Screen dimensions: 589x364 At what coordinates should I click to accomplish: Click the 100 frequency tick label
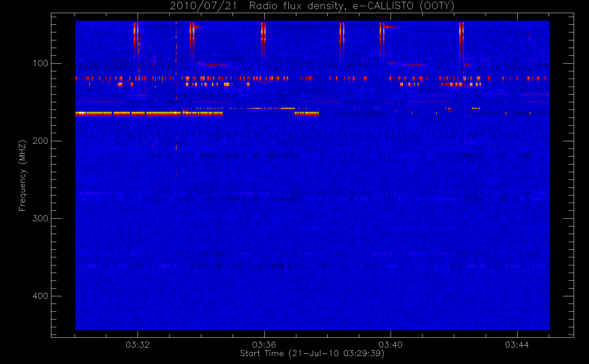coord(40,63)
